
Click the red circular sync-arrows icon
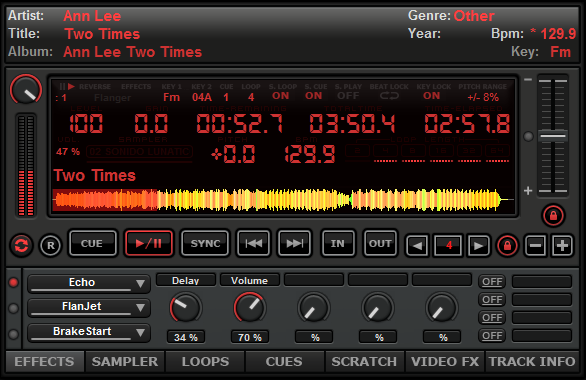click(21, 245)
